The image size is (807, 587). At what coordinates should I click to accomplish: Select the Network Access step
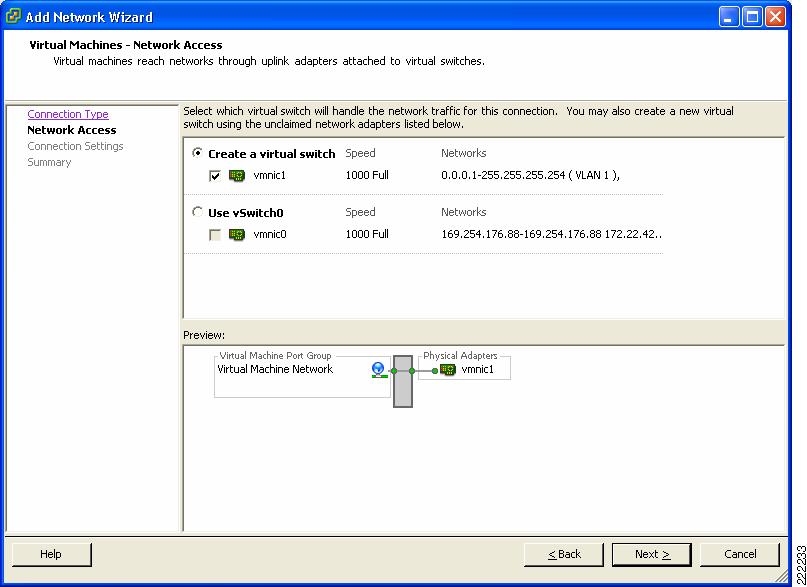(x=72, y=130)
